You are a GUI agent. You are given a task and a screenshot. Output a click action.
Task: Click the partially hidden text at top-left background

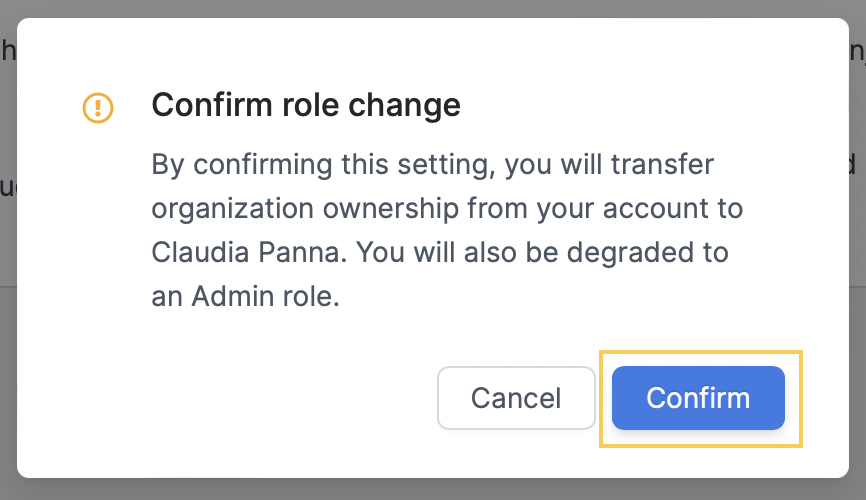tap(8, 51)
